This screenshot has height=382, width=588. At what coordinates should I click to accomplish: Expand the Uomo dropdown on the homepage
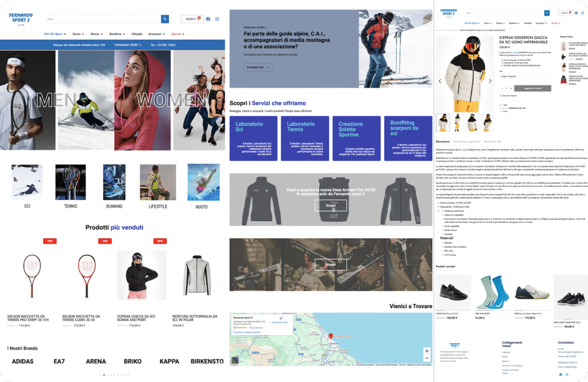click(78, 34)
